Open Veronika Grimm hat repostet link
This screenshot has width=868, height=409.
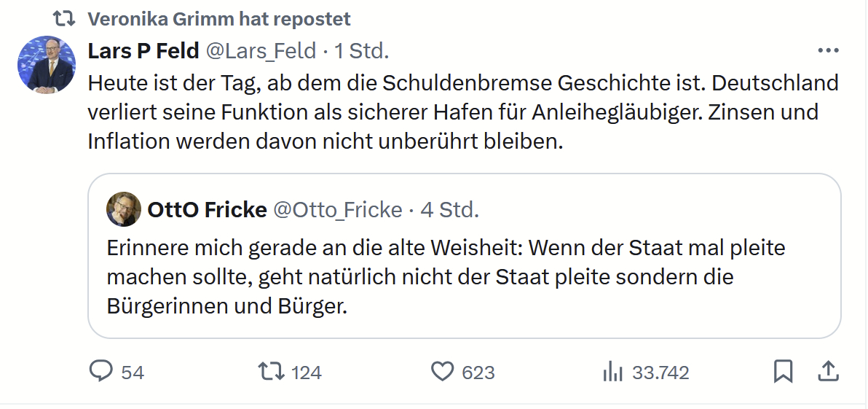coord(218,18)
